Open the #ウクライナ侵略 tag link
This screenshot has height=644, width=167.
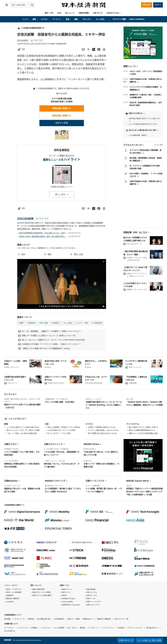(x=119, y=19)
